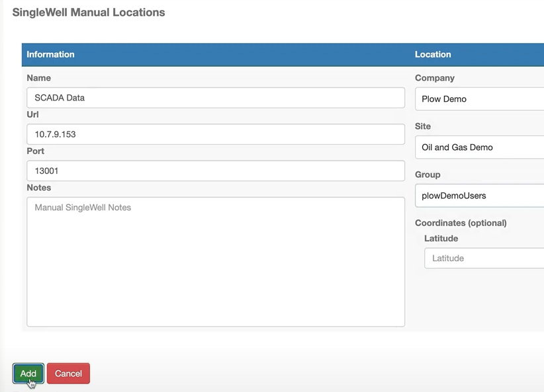Open the Company dropdown showing Plow Demo
544x392 pixels.
click(479, 98)
